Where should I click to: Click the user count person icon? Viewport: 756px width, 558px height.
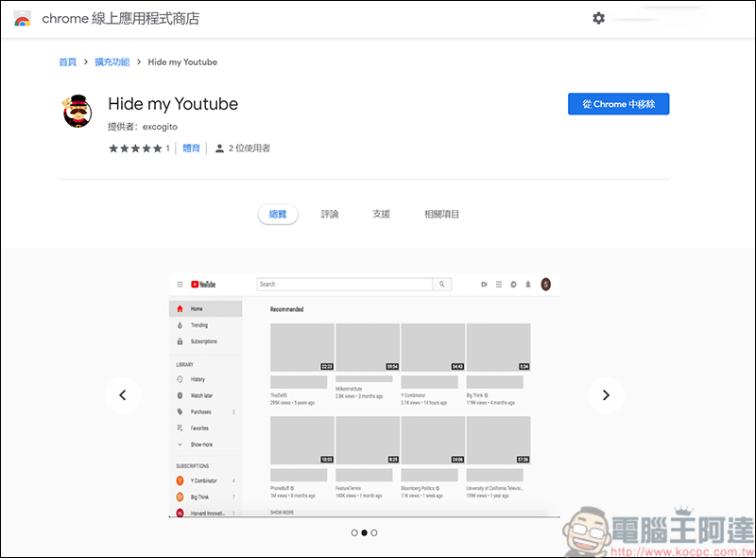tap(219, 148)
